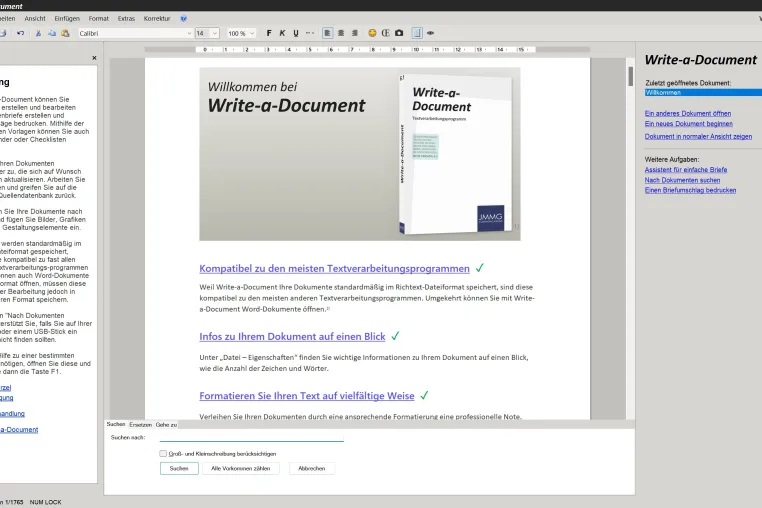Screen dimensions: 762x508
Task: Open the Extras menu
Action: [126, 18]
